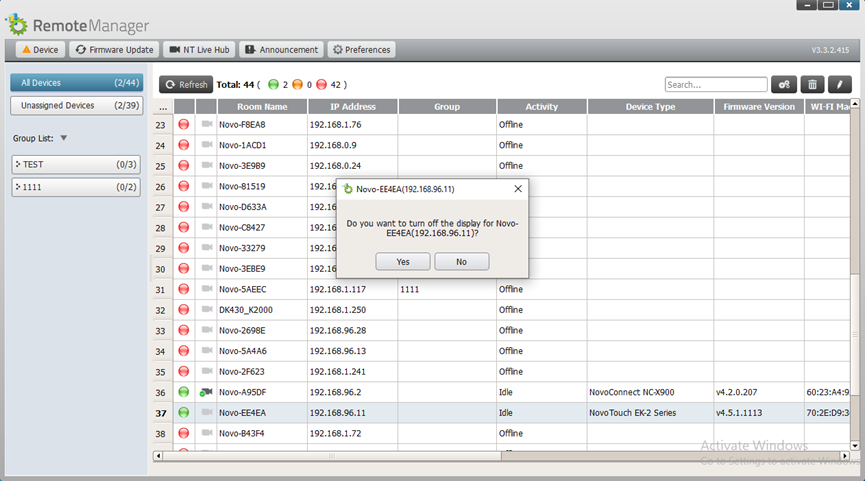Click the horizontal scrollbar thumb

[x=332, y=456]
